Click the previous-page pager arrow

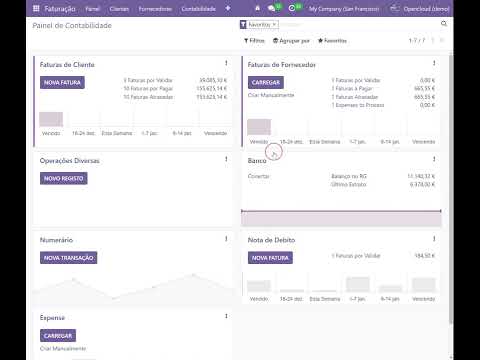[x=433, y=41]
